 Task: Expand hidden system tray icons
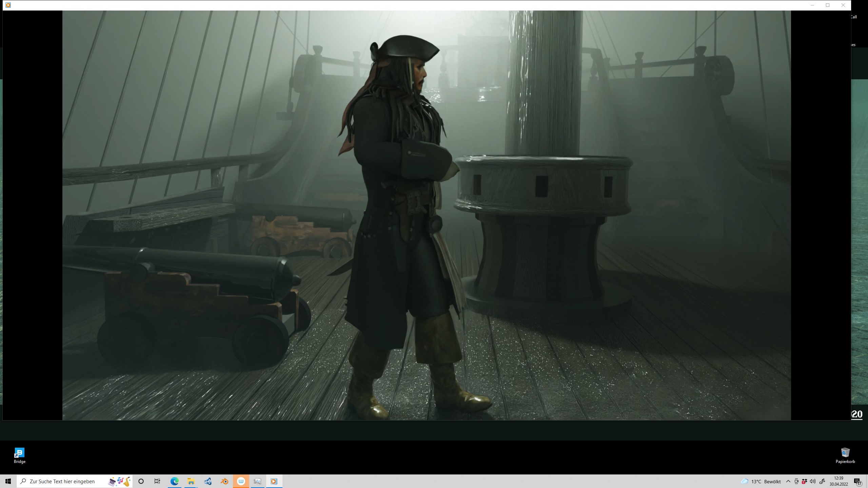[x=788, y=482]
